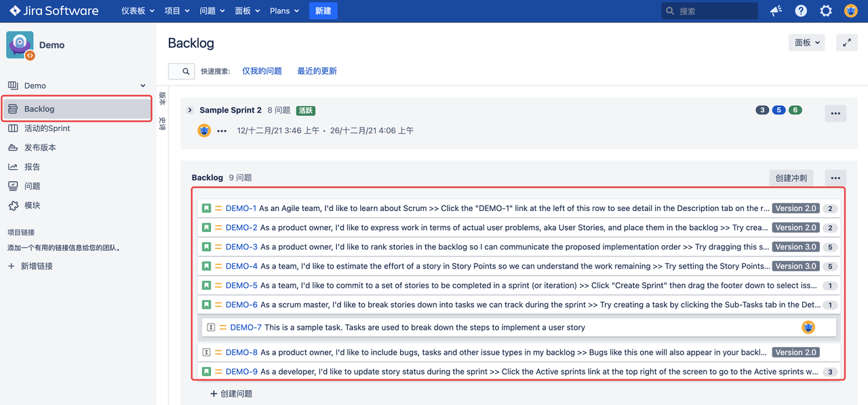Open Backlog section more actions menu
The width and height of the screenshot is (868, 405).
point(835,178)
